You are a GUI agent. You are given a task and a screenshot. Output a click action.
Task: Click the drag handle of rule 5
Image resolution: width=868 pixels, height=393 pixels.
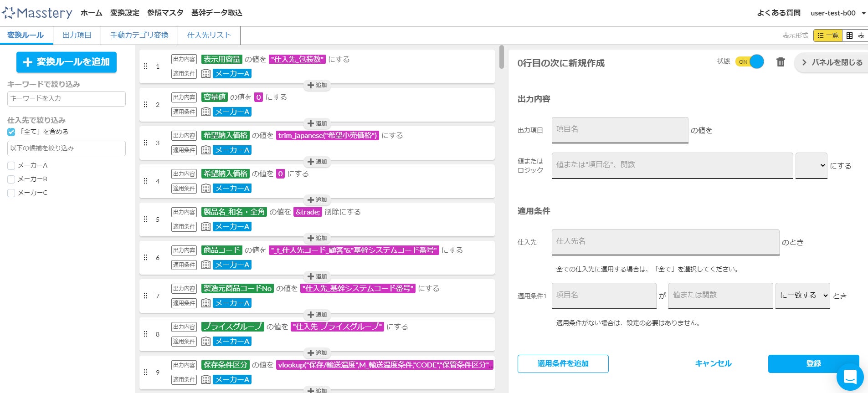[146, 219]
